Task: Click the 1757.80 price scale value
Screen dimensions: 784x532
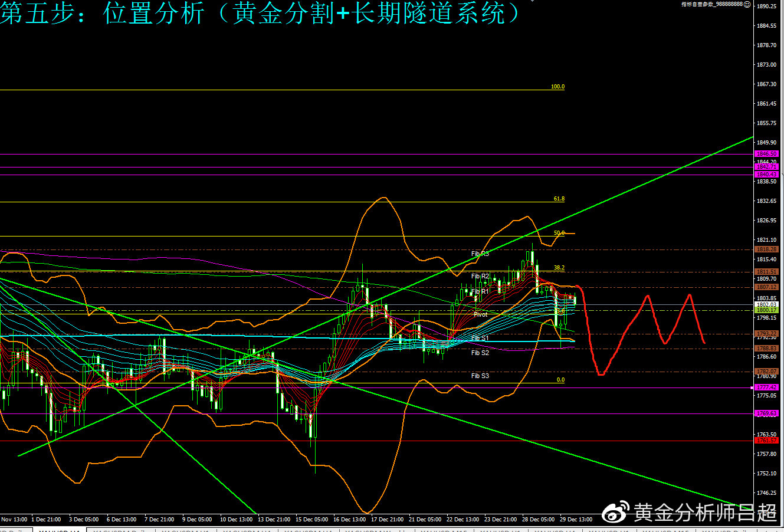Action: (766, 454)
